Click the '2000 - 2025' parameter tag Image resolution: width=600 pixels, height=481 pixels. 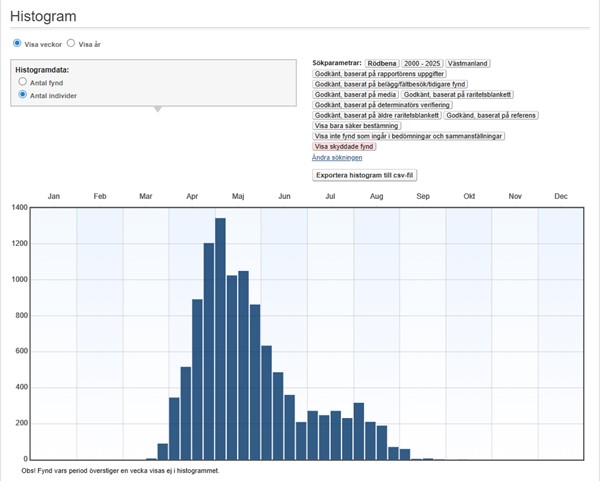422,63
